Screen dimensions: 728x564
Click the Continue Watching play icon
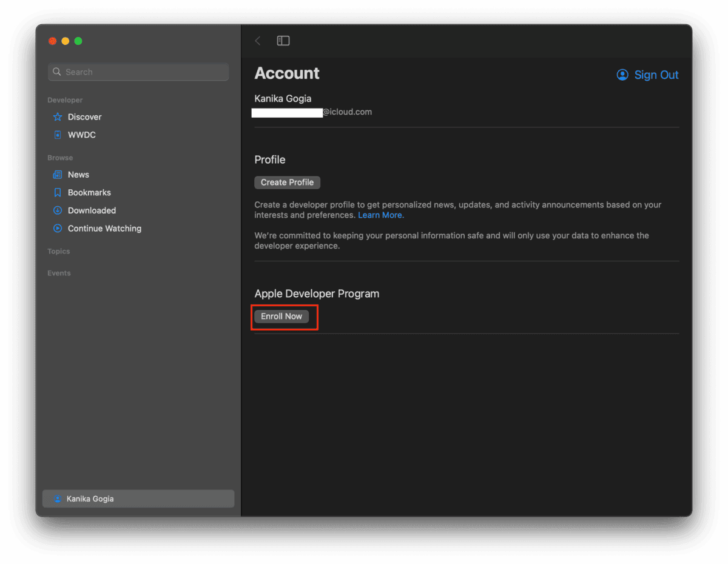pos(58,229)
